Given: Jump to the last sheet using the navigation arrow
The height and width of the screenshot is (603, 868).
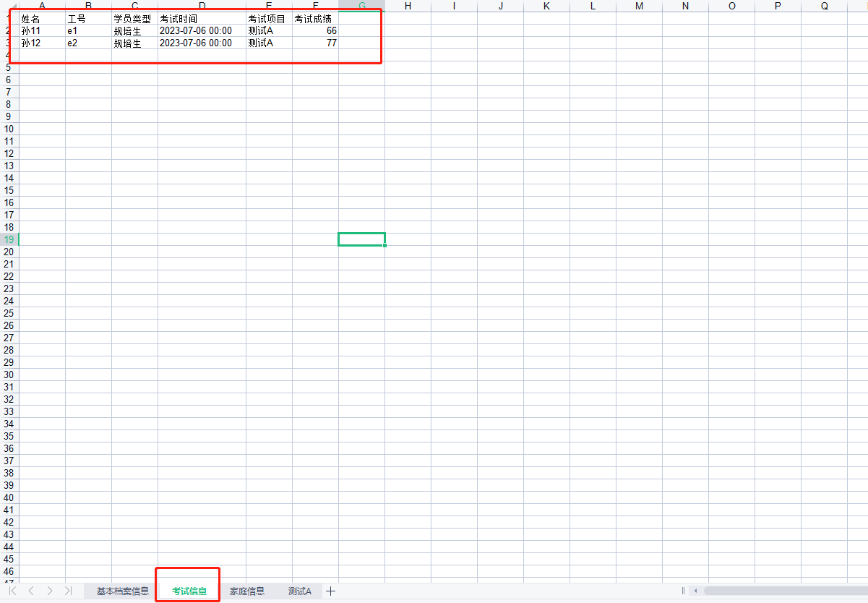Looking at the screenshot, I should [68, 591].
